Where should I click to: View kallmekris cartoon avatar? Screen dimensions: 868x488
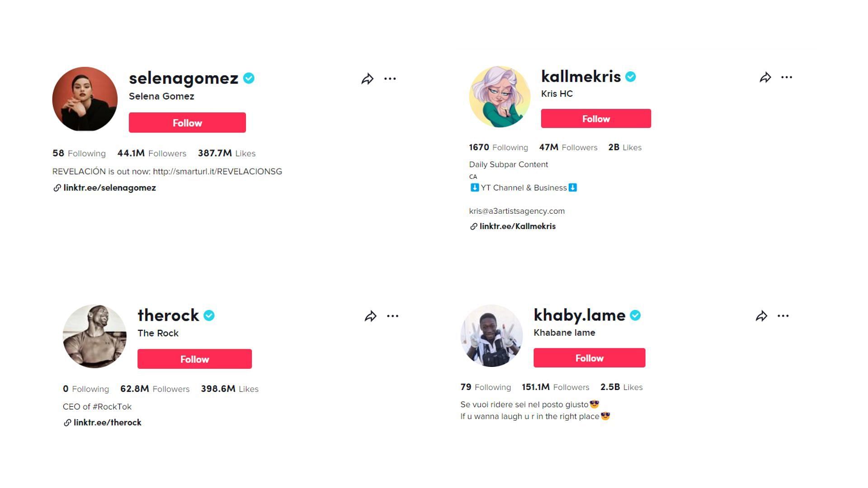[x=500, y=97]
